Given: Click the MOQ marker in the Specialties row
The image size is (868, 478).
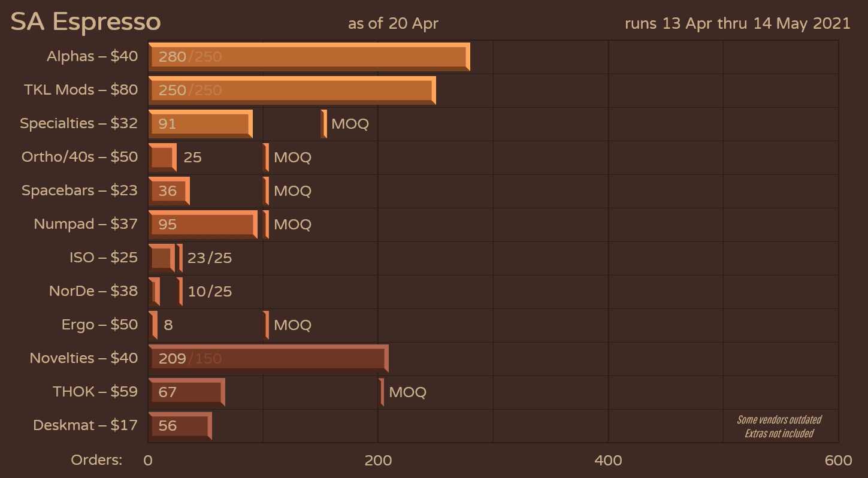Looking at the screenshot, I should tap(324, 124).
